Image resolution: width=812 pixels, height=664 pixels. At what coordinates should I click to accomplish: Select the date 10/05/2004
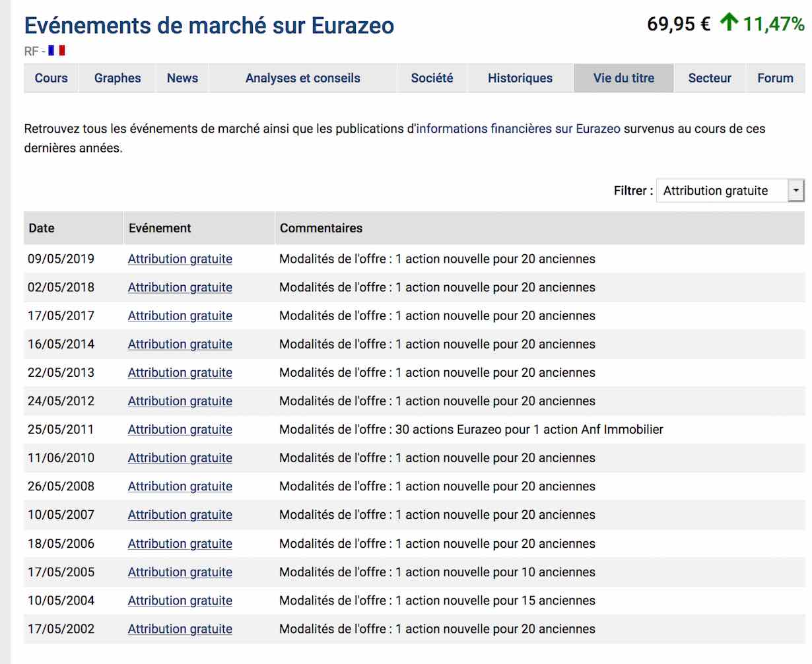(61, 600)
